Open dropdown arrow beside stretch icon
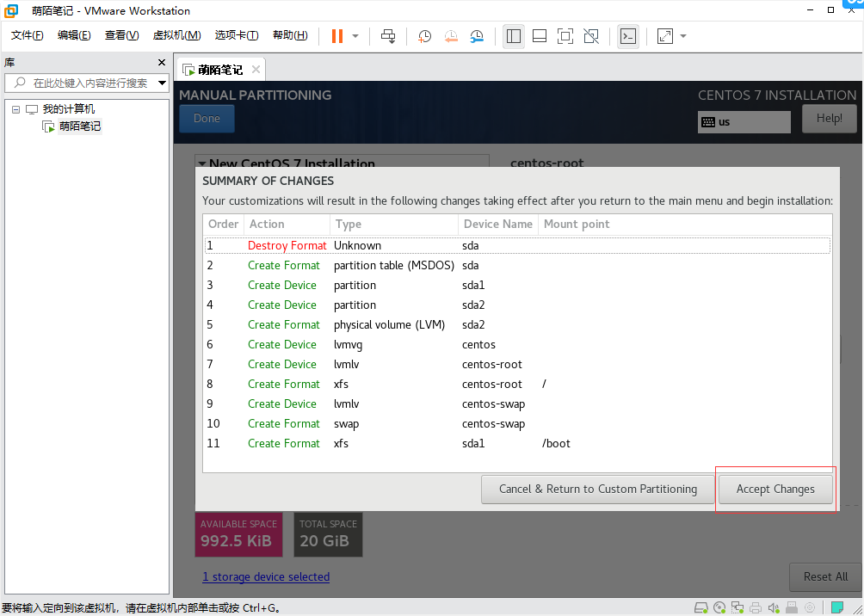864x616 pixels. (683, 36)
